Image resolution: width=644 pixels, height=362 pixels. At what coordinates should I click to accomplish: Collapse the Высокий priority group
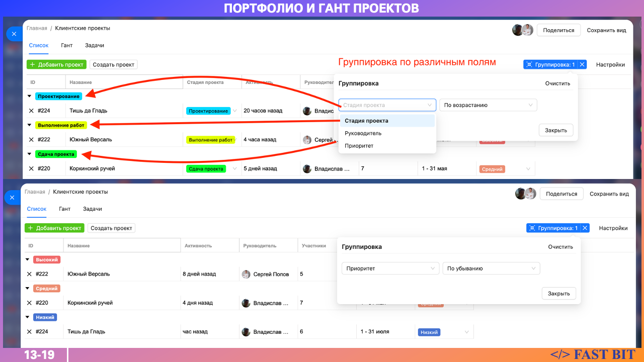point(27,259)
